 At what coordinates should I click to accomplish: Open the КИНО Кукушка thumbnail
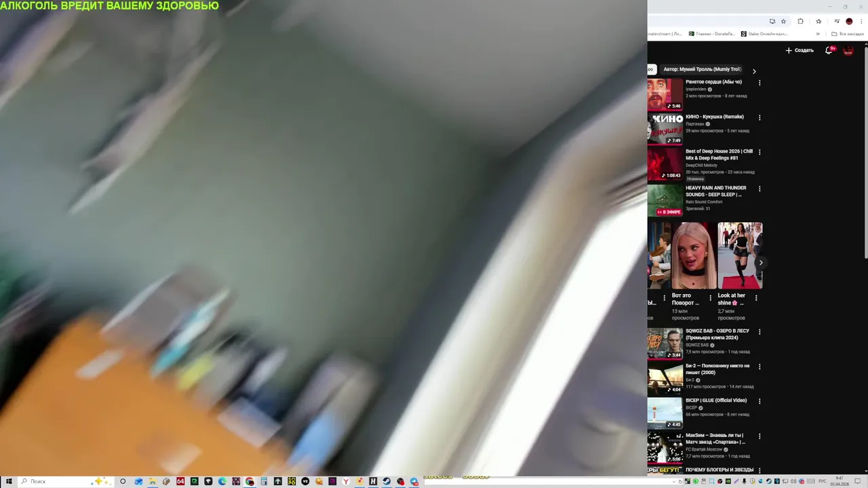[665, 129]
